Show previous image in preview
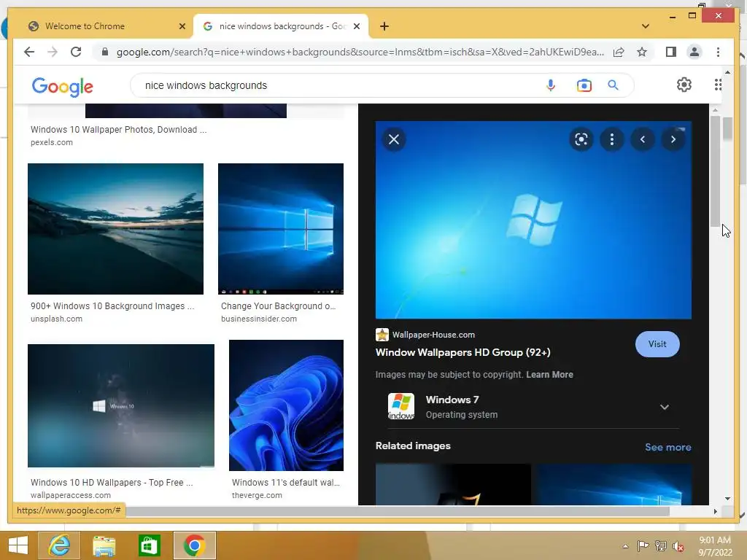This screenshot has height=560, width=747. click(642, 139)
